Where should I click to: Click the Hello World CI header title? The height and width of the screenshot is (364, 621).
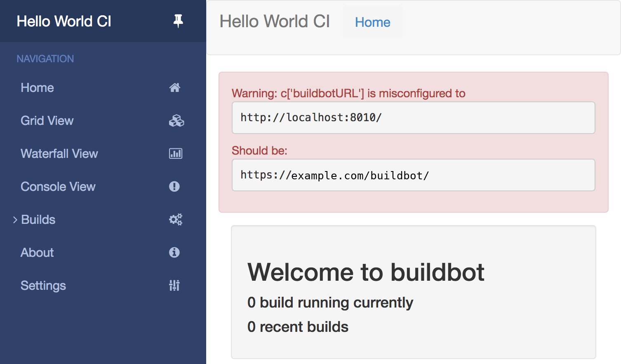click(275, 21)
